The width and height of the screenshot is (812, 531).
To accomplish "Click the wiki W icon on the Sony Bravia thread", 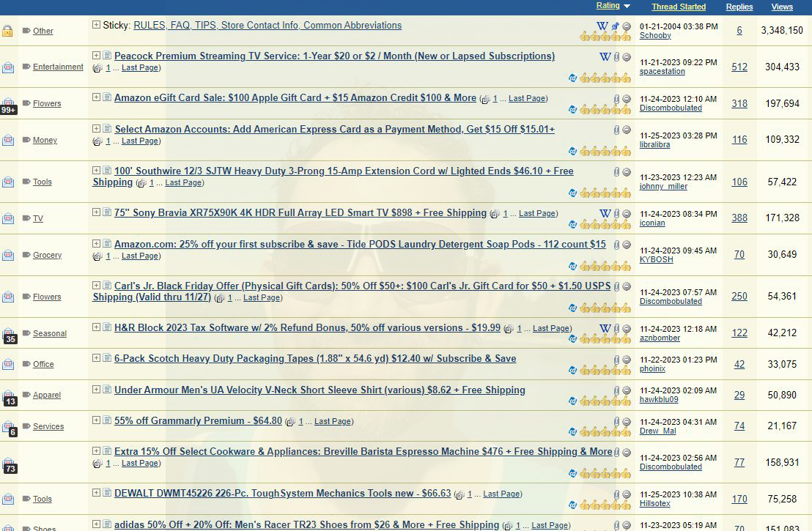I will click(x=605, y=213).
